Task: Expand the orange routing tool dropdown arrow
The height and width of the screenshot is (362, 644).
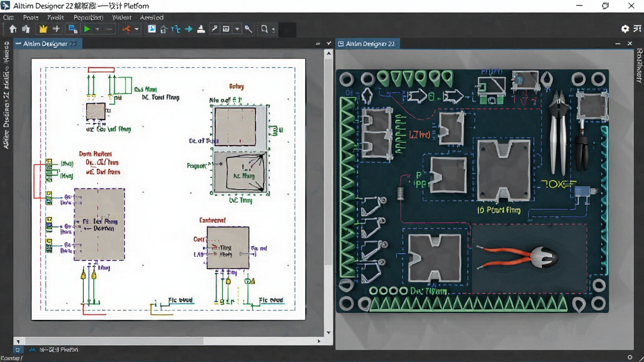Action: coord(136,30)
